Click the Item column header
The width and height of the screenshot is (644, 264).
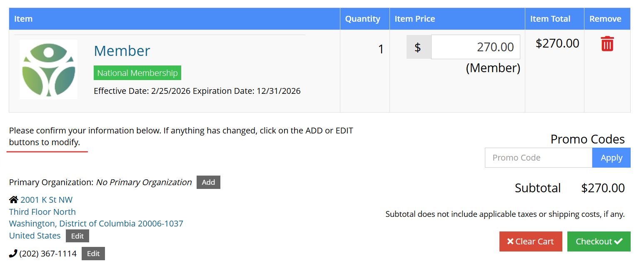pos(23,19)
